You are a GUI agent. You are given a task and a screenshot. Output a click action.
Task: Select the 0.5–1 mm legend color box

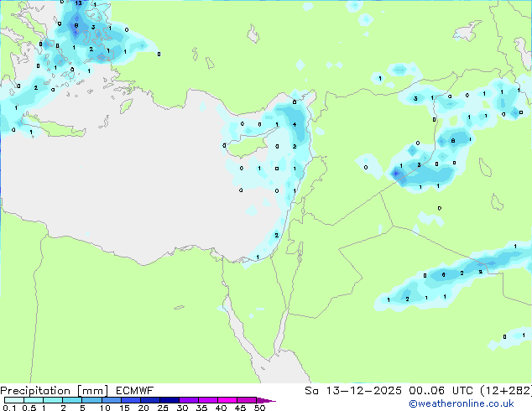point(34,400)
